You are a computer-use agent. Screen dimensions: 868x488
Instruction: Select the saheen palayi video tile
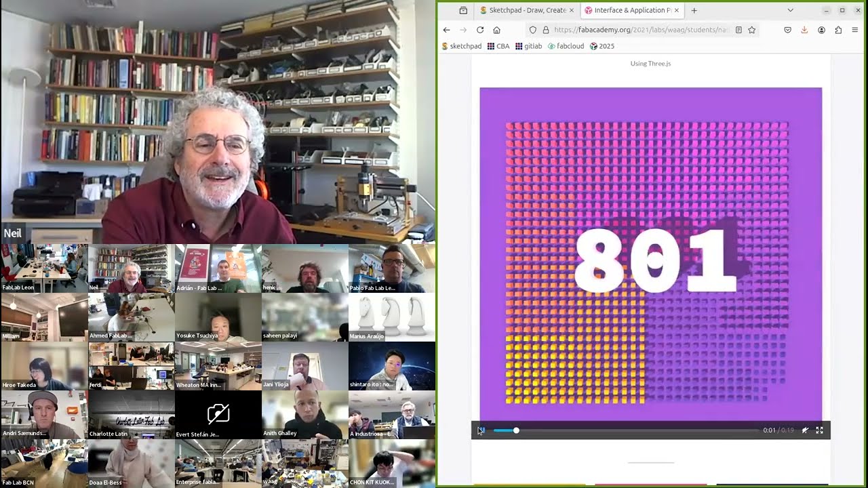304,317
